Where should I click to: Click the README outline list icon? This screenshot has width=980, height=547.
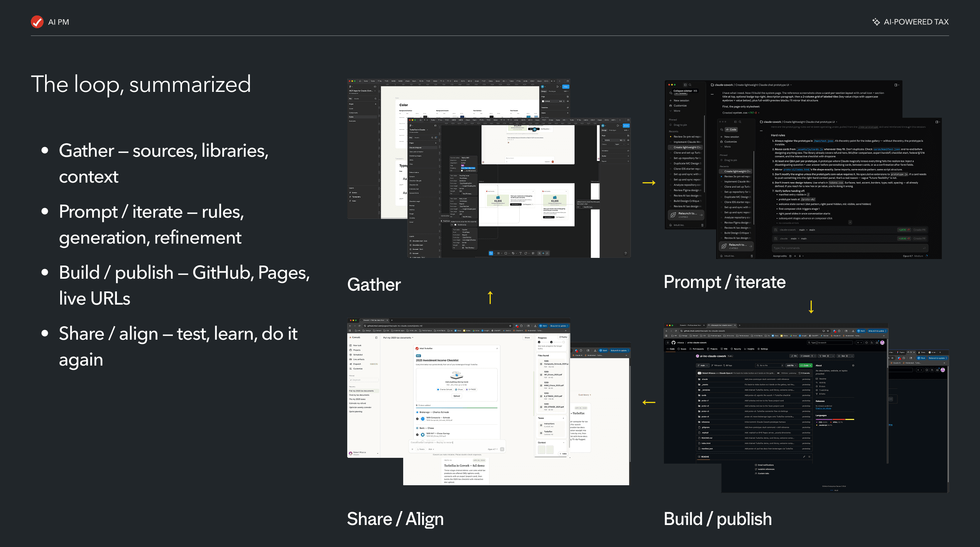click(809, 457)
